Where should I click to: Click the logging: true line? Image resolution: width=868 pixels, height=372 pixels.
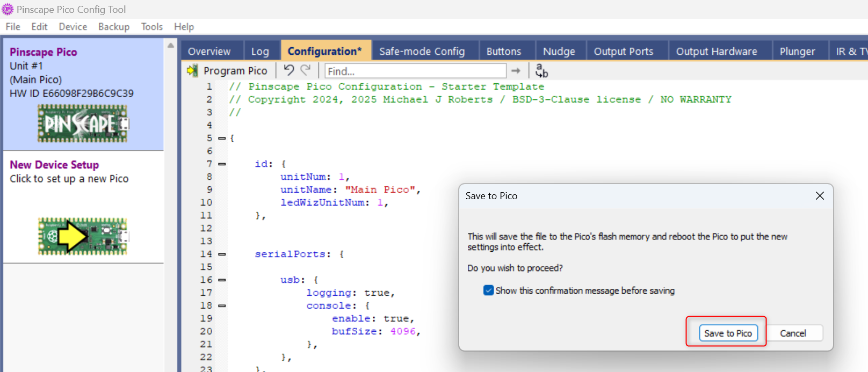pos(351,293)
